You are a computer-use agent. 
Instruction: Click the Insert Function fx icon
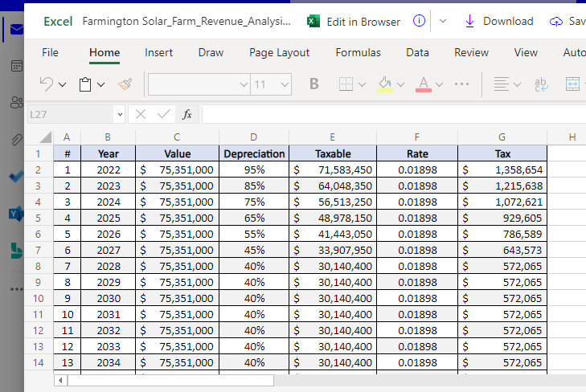187,115
